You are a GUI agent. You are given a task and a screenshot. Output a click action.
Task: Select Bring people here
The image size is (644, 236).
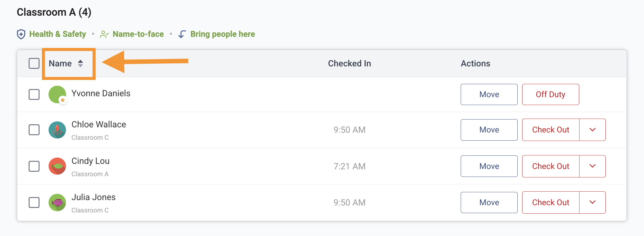(x=222, y=34)
